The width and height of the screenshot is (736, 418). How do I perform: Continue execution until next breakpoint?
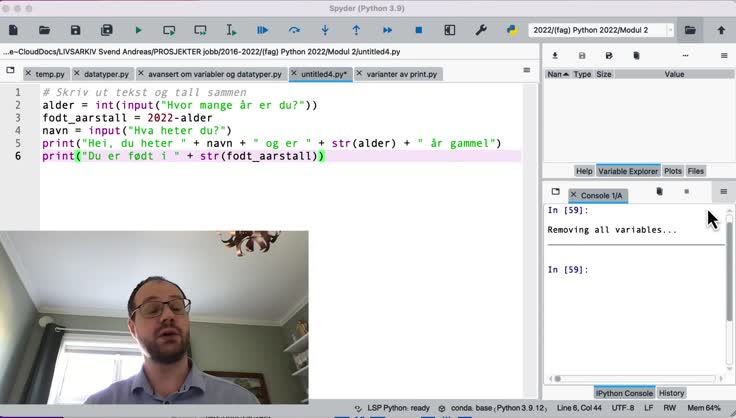[x=387, y=30]
